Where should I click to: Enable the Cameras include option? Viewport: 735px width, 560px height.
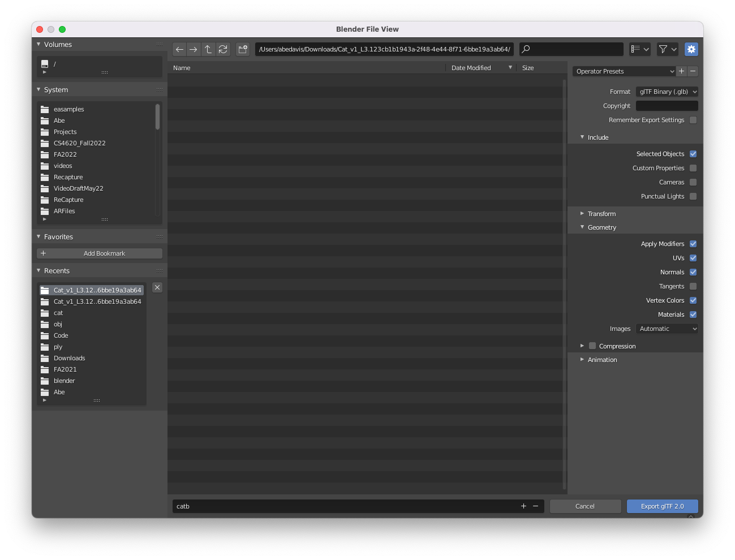point(693,182)
